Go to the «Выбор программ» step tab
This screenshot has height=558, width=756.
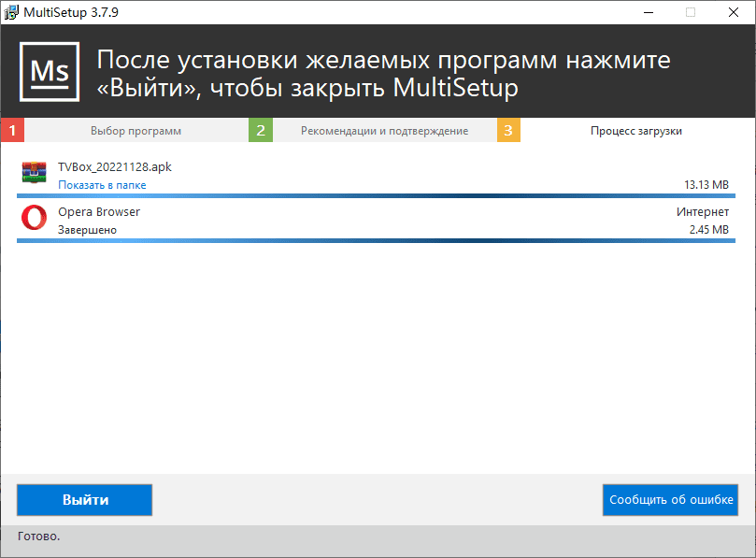(x=136, y=131)
